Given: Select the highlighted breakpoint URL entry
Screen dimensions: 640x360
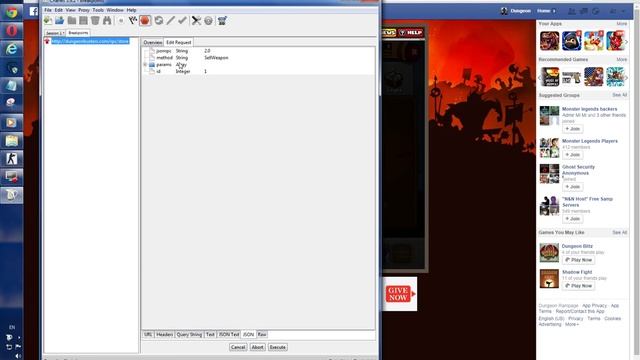Looking at the screenshot, I should click(x=90, y=41).
